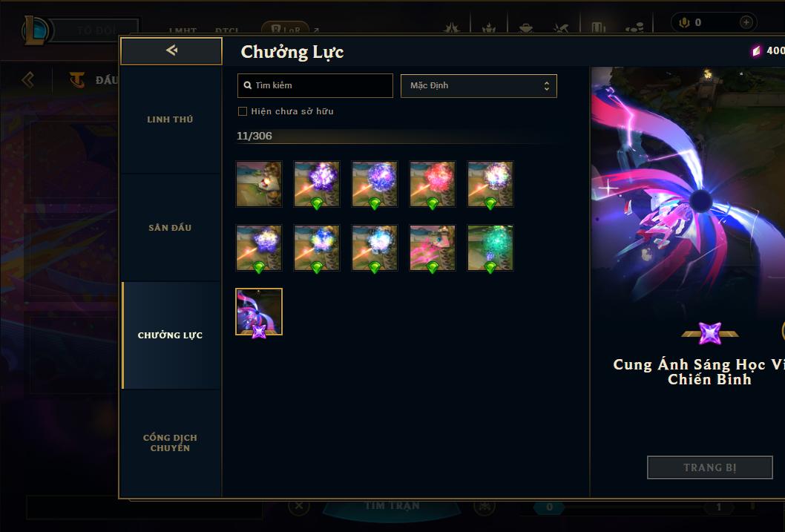Select the Cung Ánh Sáng boom thumbnail
The width and height of the screenshot is (785, 532).
(x=259, y=312)
